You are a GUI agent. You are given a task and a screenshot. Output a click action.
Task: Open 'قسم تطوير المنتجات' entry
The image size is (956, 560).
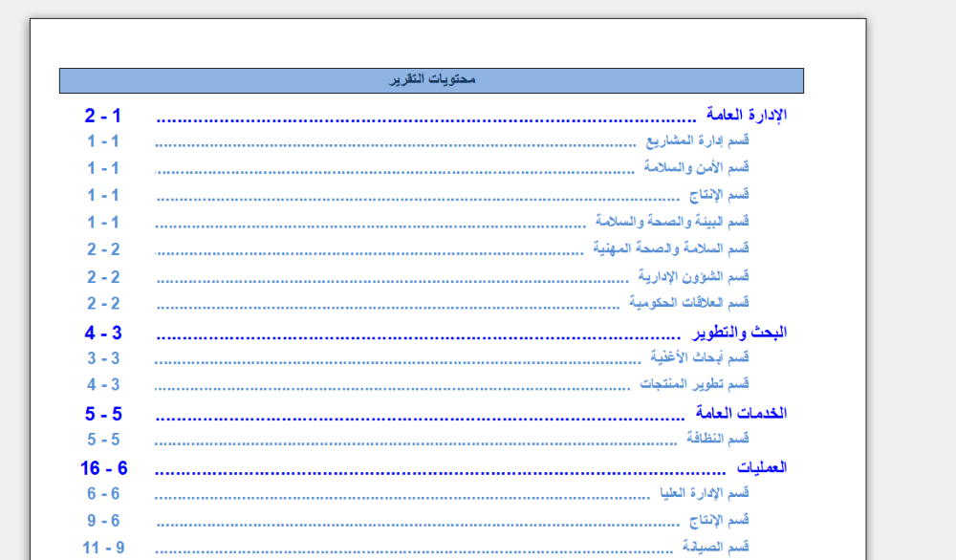694,384
